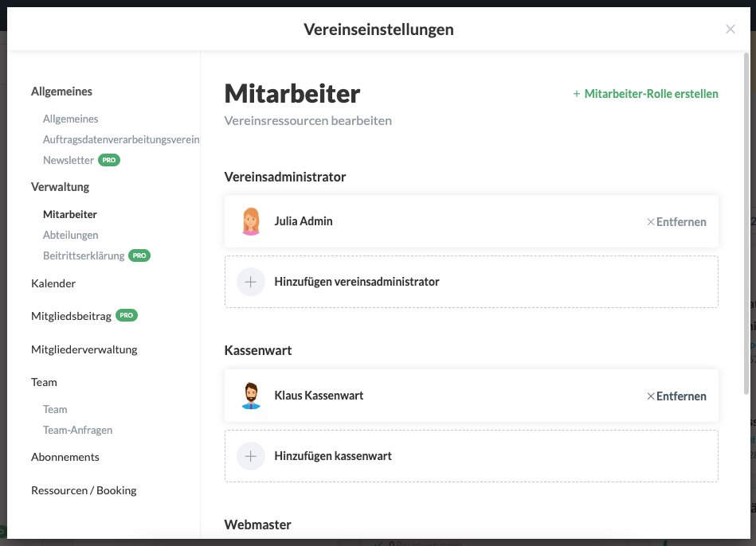Click plus icon to add Kassenwart
The width and height of the screenshot is (756, 546).
point(251,456)
